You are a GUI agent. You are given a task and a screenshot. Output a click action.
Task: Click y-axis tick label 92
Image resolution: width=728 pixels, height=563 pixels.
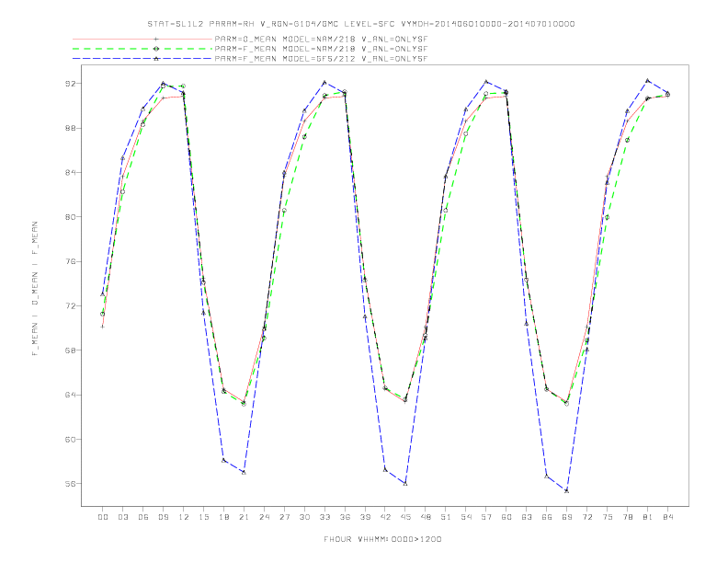pyautogui.click(x=70, y=84)
